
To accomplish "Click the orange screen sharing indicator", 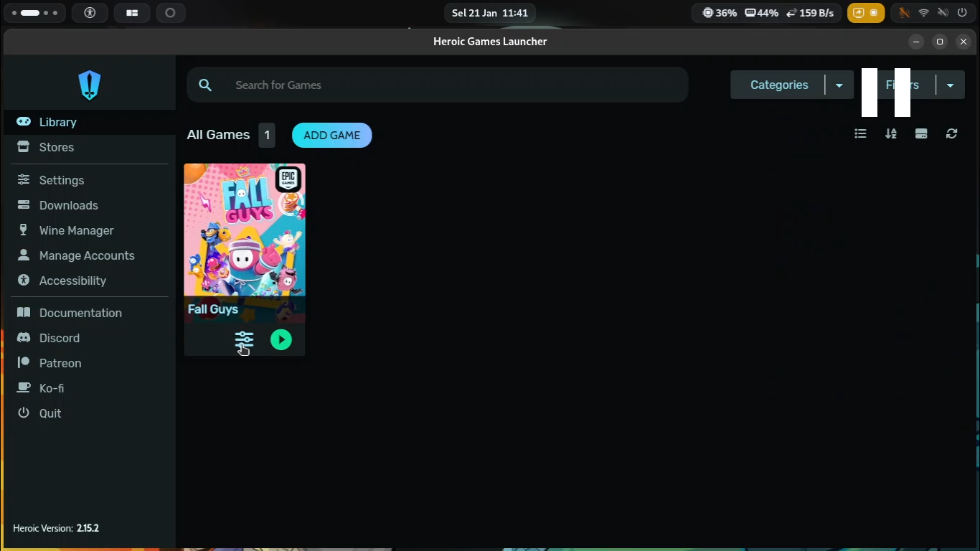I will pos(865,13).
